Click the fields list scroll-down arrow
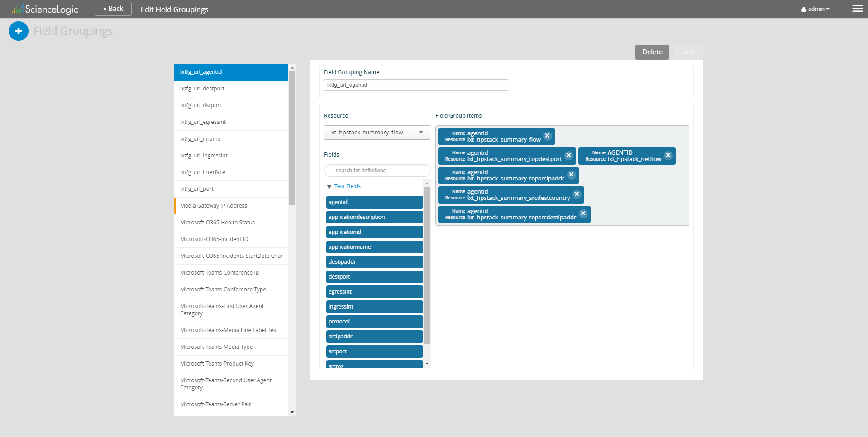868x437 pixels. tap(426, 364)
